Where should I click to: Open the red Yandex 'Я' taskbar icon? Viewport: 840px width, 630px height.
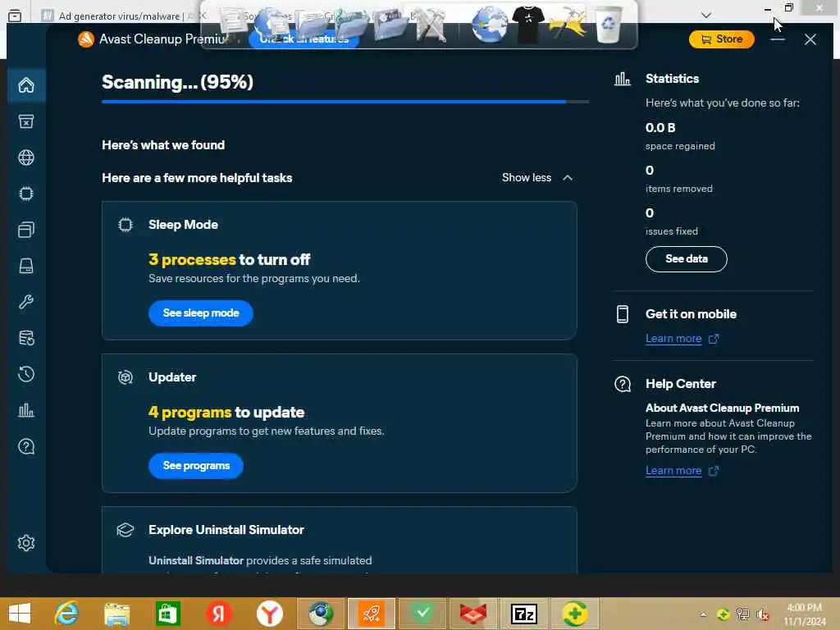point(218,614)
